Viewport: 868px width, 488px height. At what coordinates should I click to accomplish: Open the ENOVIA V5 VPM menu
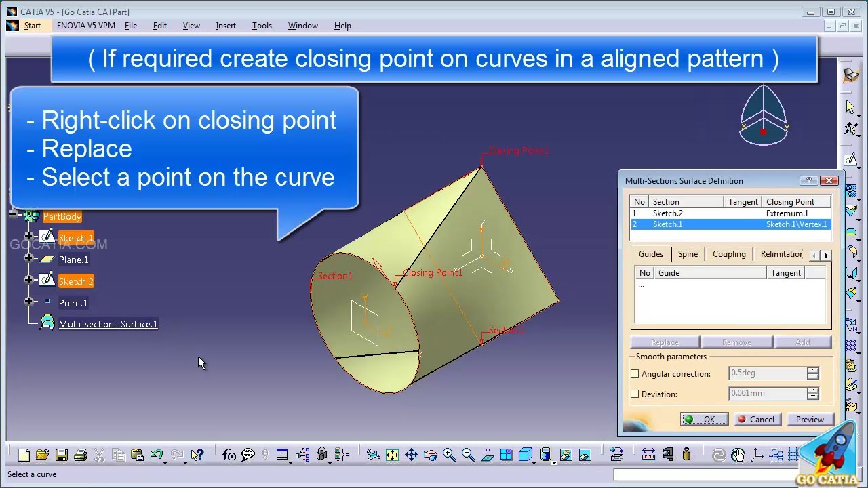point(86,26)
